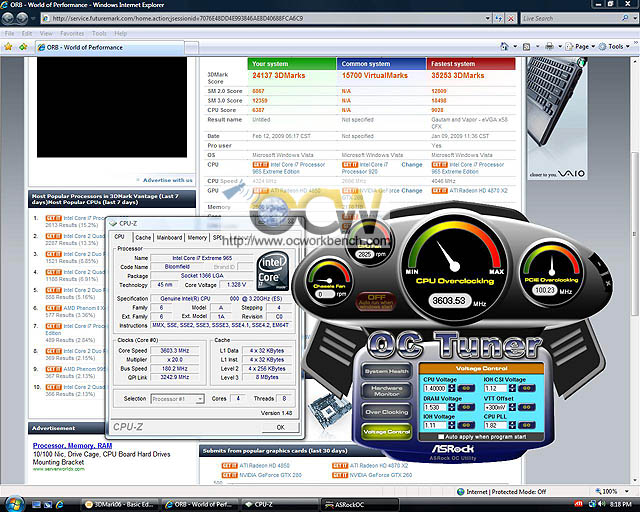Click Show Desktop quick launch icon
This screenshot has height=512, width=640.
tap(36, 505)
